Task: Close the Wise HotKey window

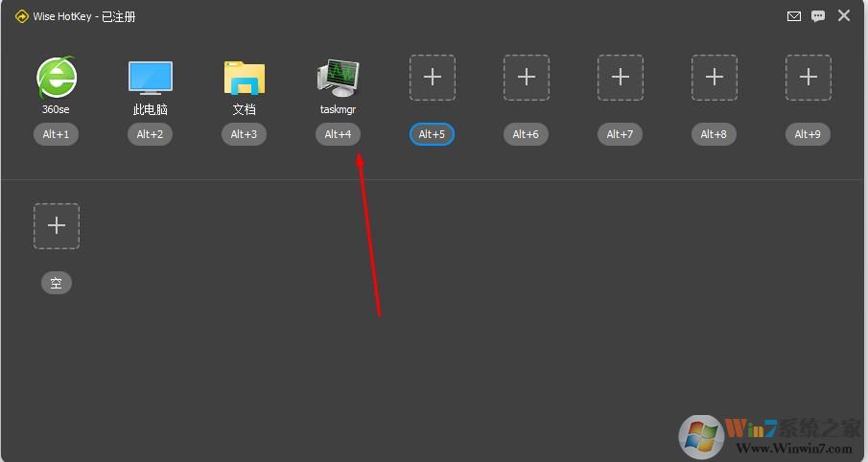Action: click(x=844, y=15)
